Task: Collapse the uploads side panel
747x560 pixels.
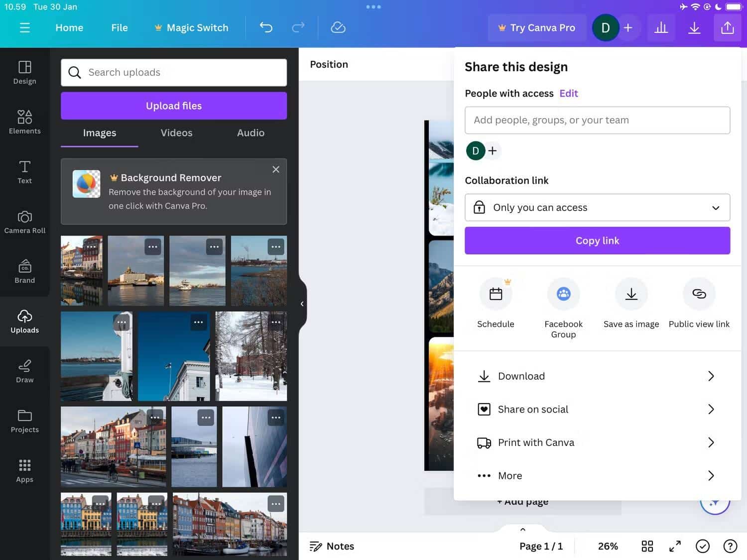Action: click(302, 304)
